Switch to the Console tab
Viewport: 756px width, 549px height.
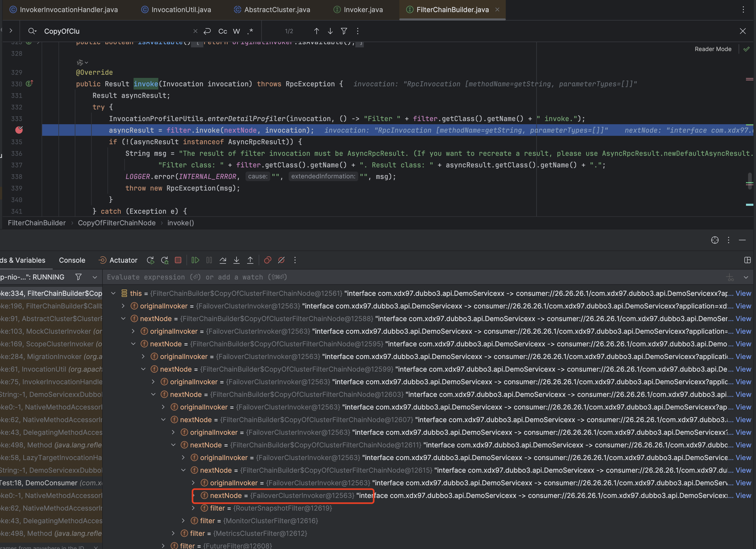pos(72,260)
